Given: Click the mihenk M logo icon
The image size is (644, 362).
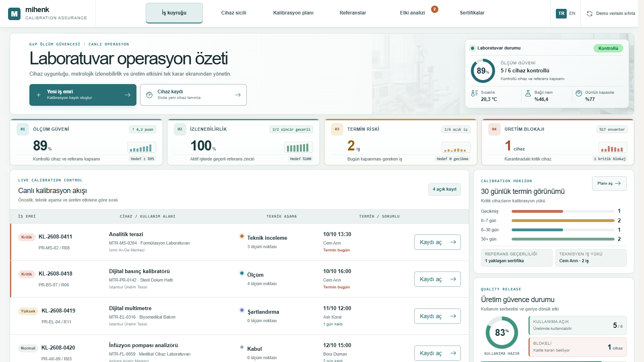Looking at the screenshot, I should [x=14, y=14].
